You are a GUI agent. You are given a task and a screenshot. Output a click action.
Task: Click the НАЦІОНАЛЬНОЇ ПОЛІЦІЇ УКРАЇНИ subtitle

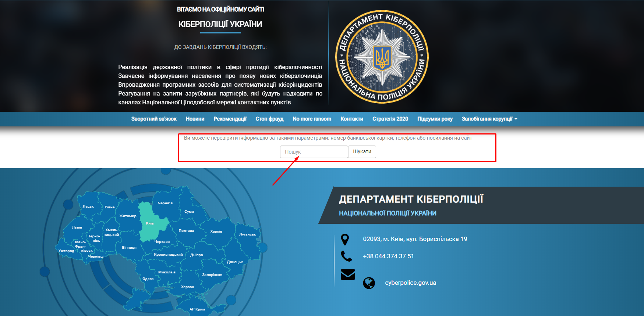(x=388, y=213)
